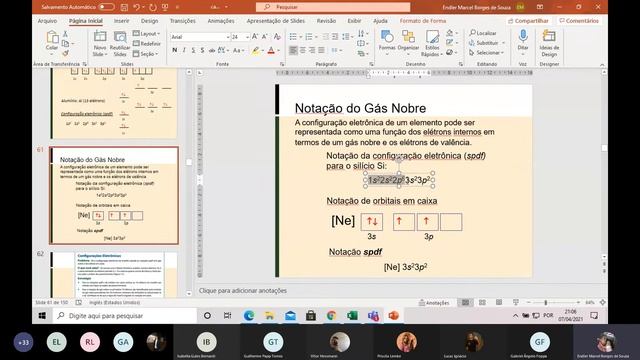Viewport: 640px width, 360px height.
Task: Toggle center text alignment
Action: pyautogui.click(x=303, y=50)
